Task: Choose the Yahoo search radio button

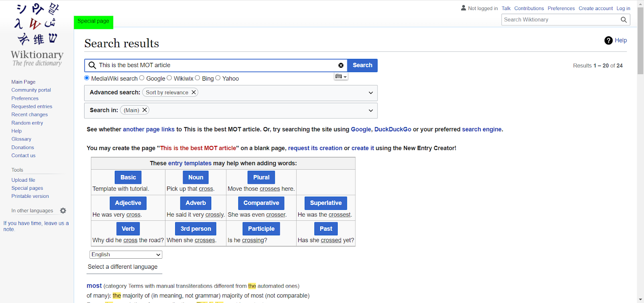Action: 218,78
